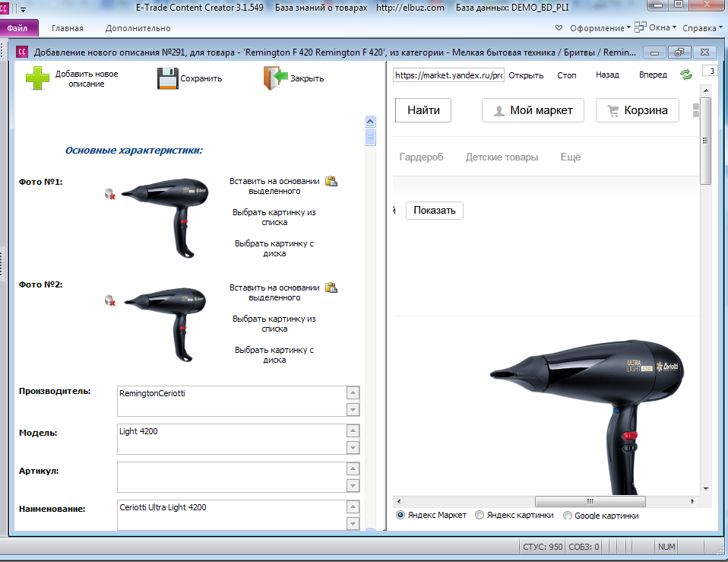Select the Google картинки radio button

(x=568, y=515)
